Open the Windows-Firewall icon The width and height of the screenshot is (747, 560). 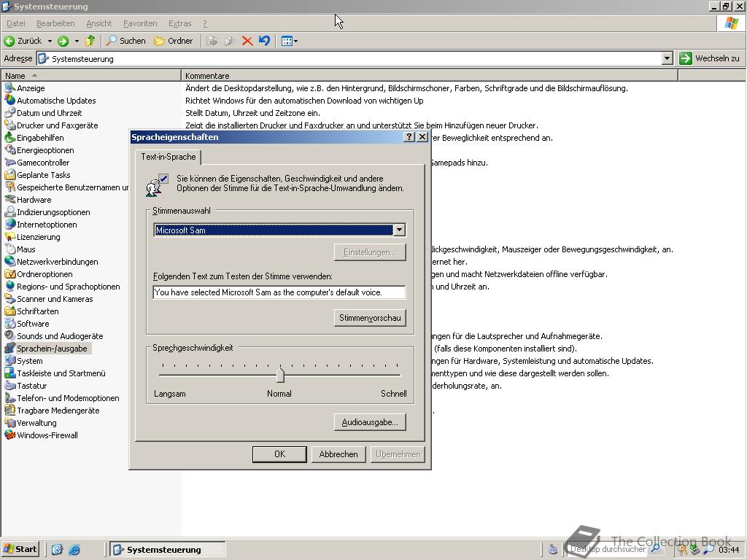tap(9, 435)
